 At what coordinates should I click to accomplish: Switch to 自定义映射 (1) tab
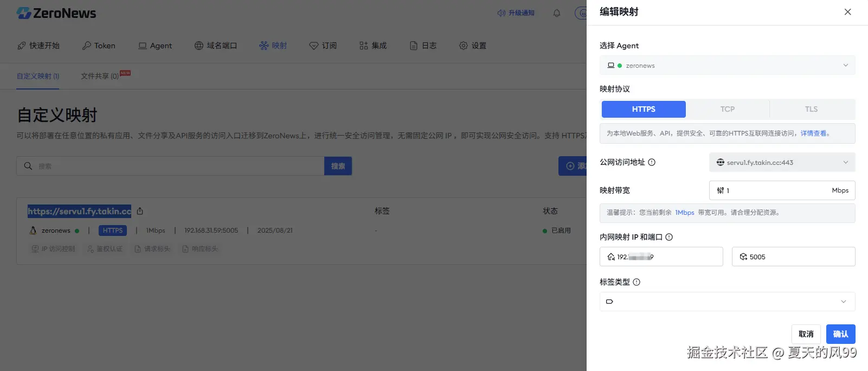click(x=38, y=76)
